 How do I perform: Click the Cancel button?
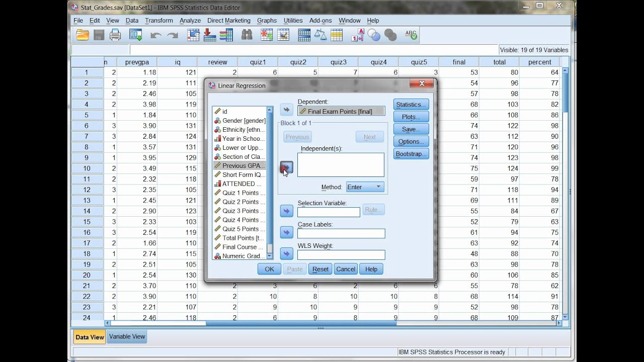point(346,269)
